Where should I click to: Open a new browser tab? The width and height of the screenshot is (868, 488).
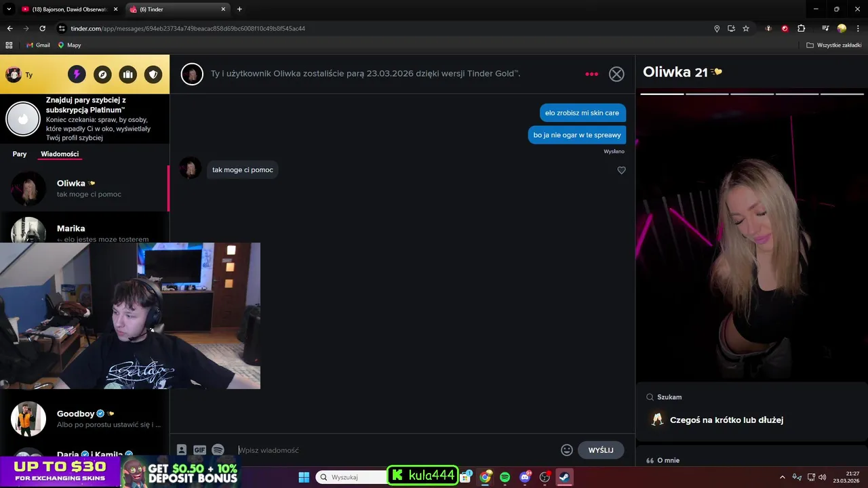(239, 9)
